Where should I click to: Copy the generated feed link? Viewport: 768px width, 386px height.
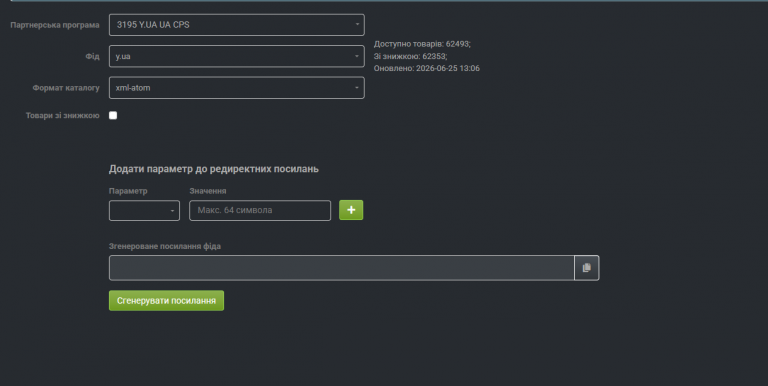click(x=586, y=268)
